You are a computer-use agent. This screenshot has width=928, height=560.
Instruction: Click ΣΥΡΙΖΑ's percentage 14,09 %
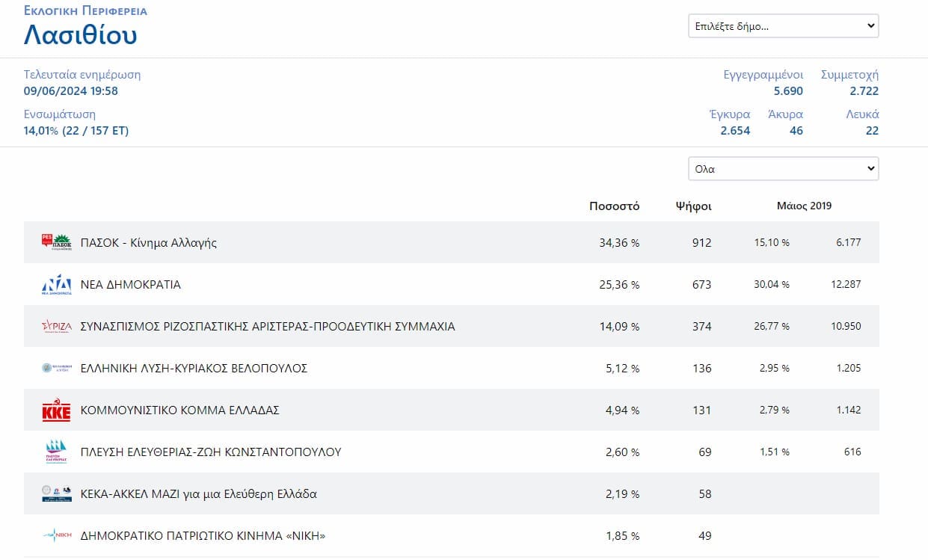tap(619, 327)
